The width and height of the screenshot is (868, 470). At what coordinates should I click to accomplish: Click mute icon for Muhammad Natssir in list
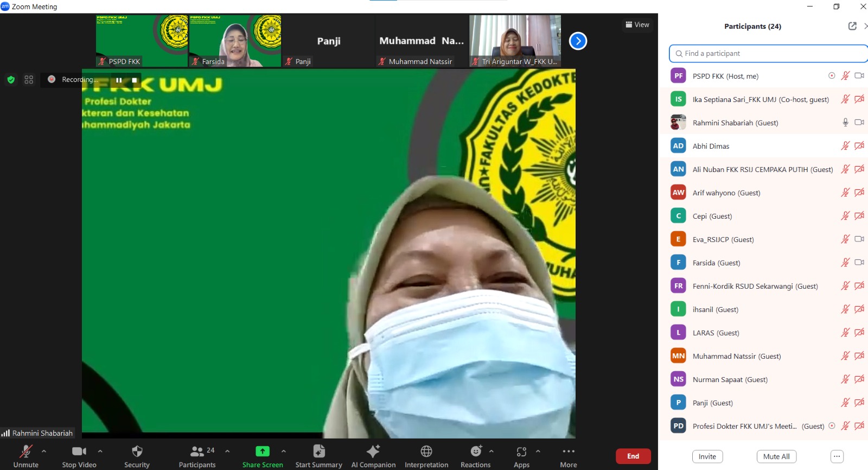tap(845, 356)
